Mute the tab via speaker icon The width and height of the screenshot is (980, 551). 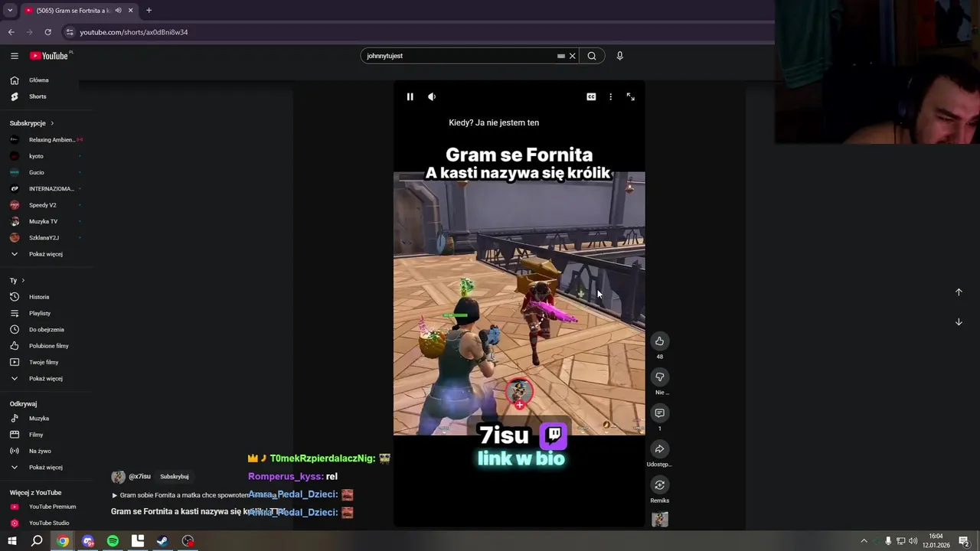(118, 10)
